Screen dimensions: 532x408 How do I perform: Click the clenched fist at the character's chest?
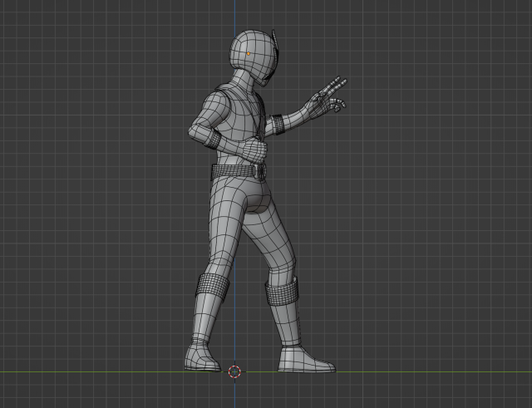click(254, 151)
